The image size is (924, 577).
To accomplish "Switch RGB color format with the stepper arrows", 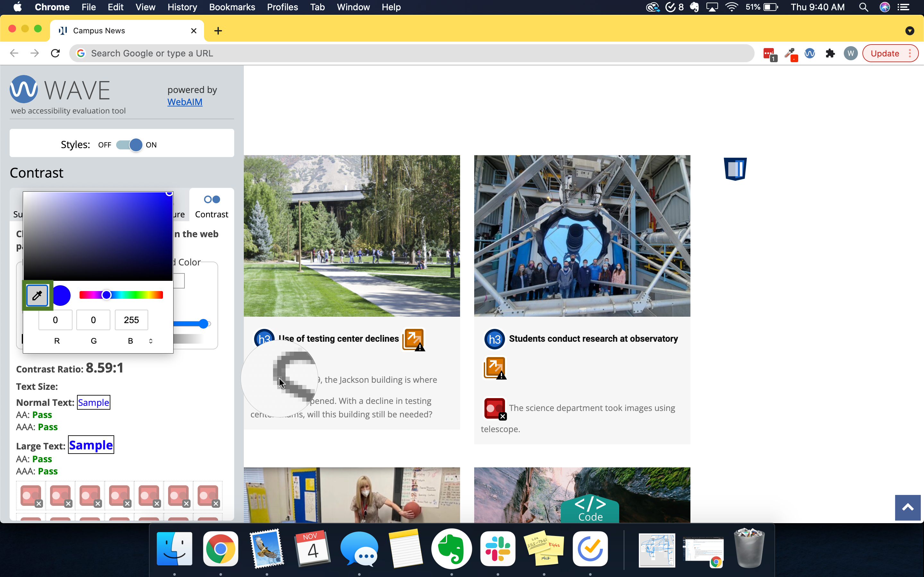I will click(151, 341).
